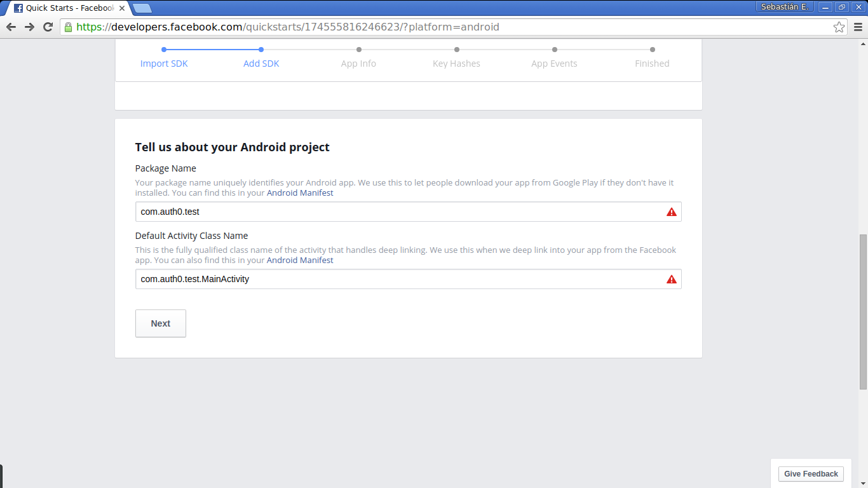Click the warning icon in Package Name field
The width and height of the screenshot is (868, 488).
[672, 212]
